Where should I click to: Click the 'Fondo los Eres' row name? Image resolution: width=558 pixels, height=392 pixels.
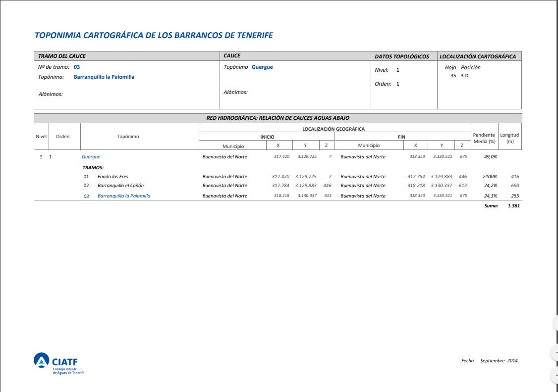pyautogui.click(x=113, y=177)
